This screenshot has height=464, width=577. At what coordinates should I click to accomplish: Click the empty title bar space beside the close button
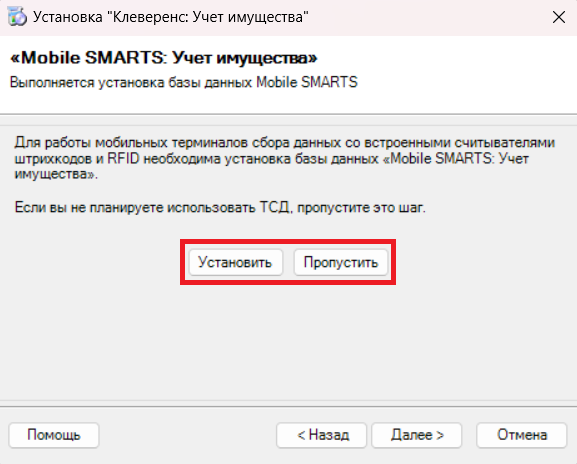pos(427,17)
